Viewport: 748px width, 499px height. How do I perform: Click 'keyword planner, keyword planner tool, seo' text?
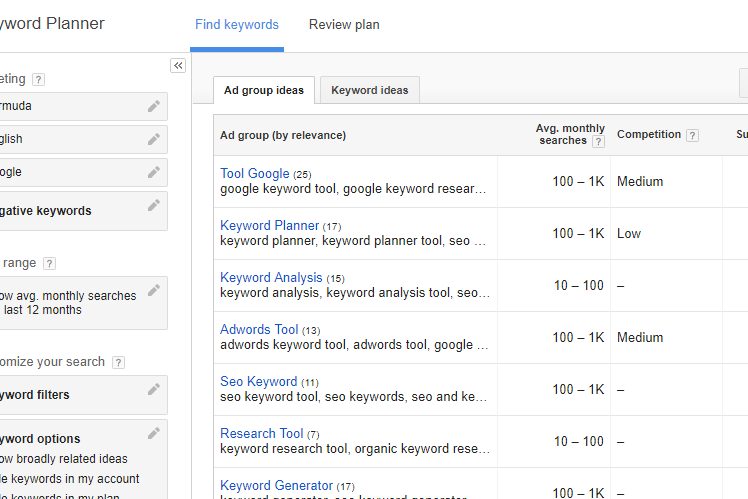[x=345, y=241]
